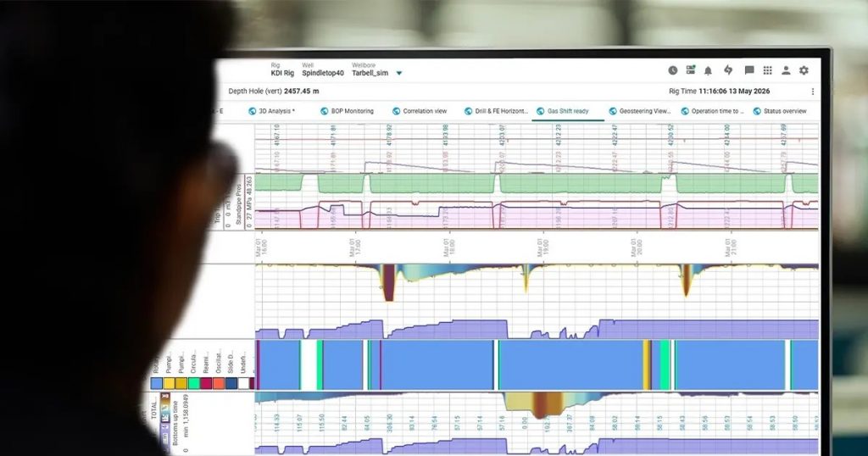Screen dimensions: 868x456
Task: Open the clock history icon
Action: pyautogui.click(x=672, y=70)
